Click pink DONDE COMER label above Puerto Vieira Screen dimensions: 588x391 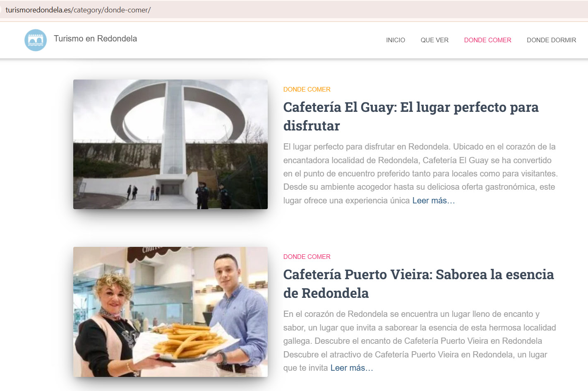click(x=307, y=257)
